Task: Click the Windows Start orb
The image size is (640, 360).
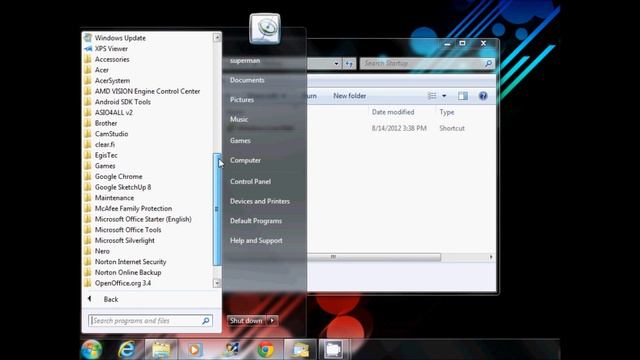Action: [91, 349]
